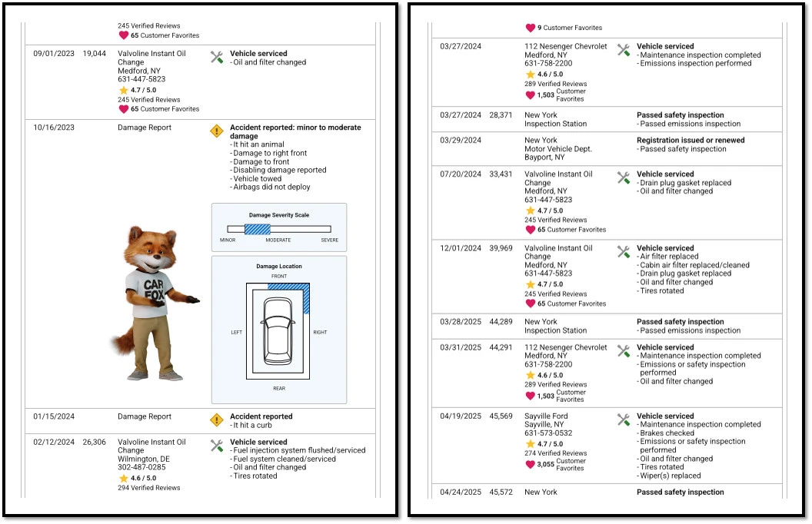Click the wrench service icon for 03/31/2025

click(x=624, y=350)
